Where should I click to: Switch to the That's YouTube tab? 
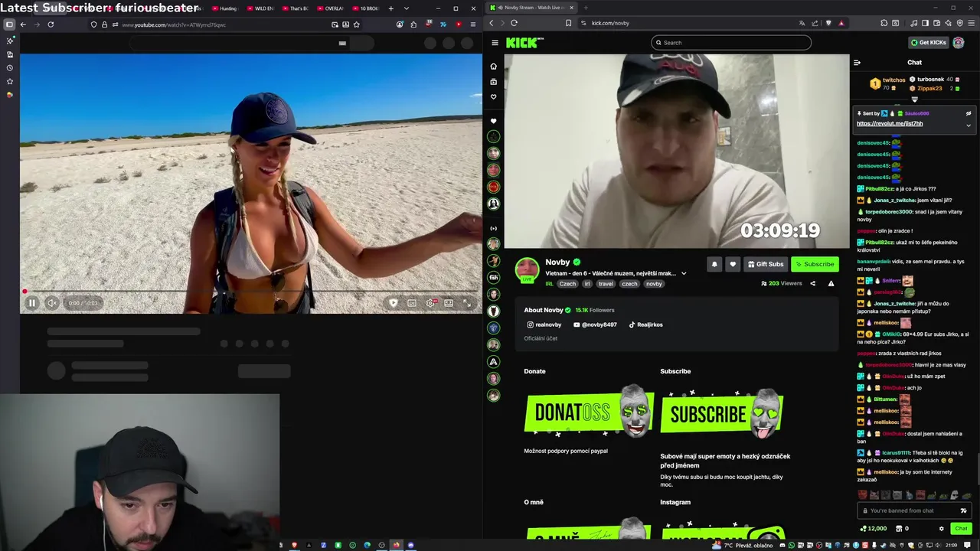click(296, 8)
